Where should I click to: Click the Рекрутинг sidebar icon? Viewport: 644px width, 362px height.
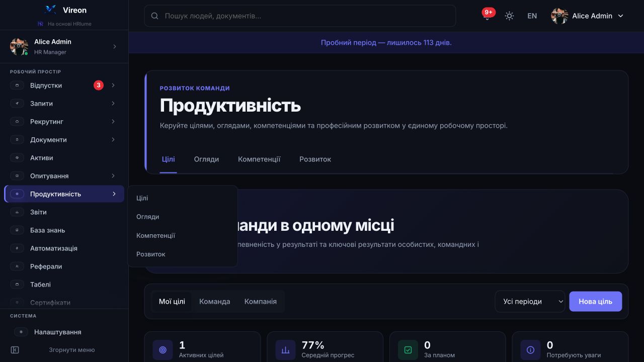pos(17,122)
